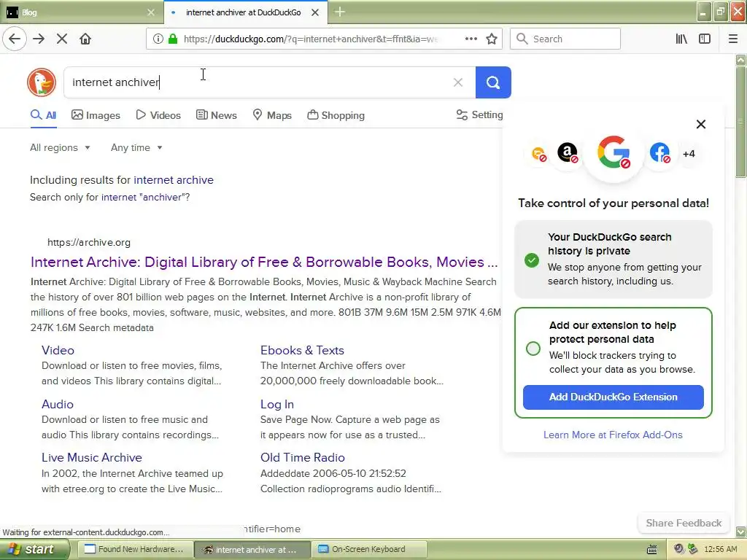Click the scrollbar up arrow
This screenshot has height=560, width=747.
(741, 60)
